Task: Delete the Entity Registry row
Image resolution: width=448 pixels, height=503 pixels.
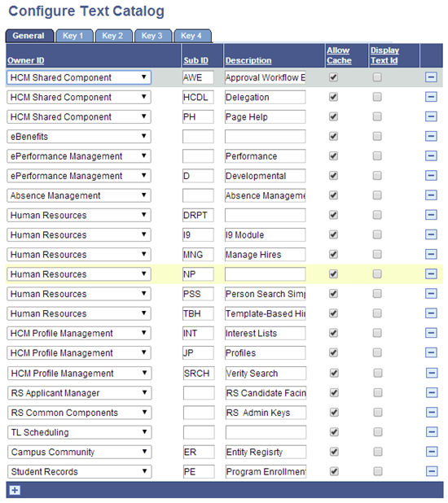Action: 431,452
